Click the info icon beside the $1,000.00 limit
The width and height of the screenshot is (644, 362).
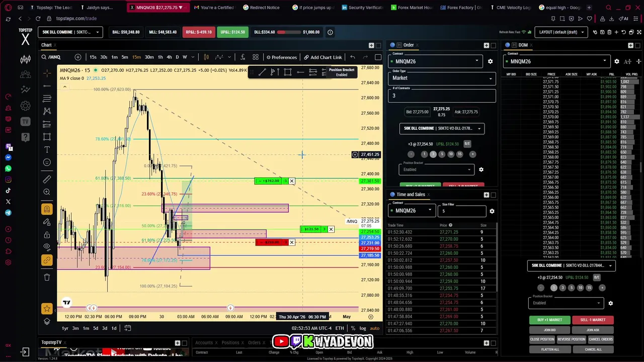click(x=330, y=32)
